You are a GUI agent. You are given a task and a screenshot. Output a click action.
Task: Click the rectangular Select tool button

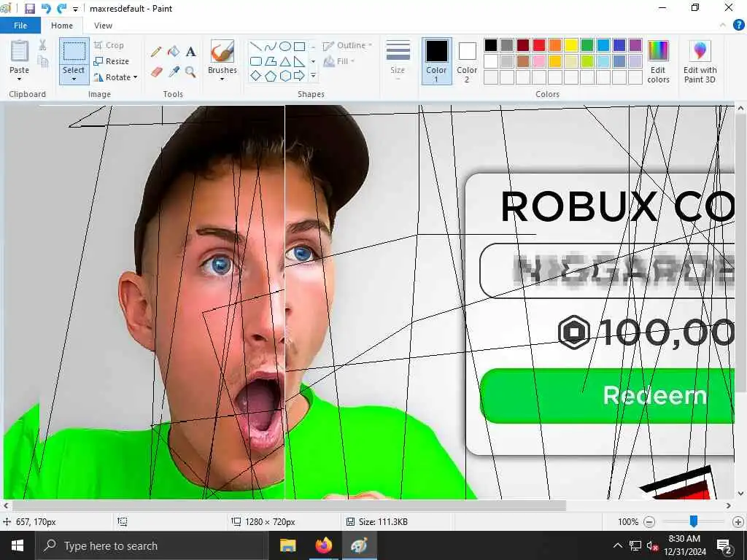tap(74, 52)
